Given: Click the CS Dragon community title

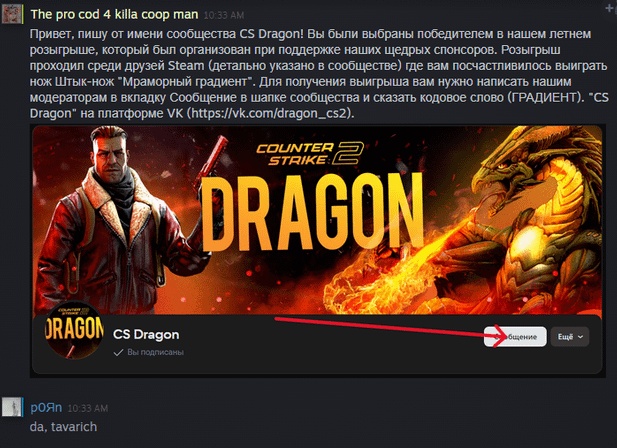Looking at the screenshot, I should pos(146,335).
